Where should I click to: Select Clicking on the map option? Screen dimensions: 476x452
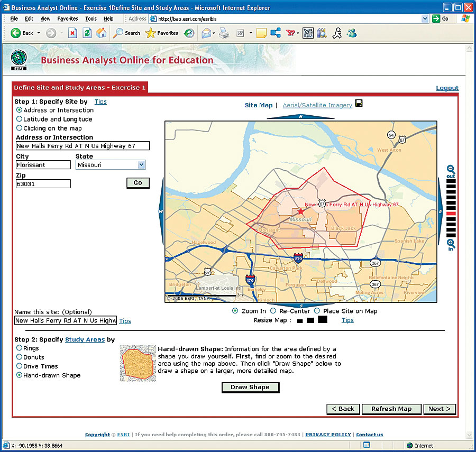(19, 128)
